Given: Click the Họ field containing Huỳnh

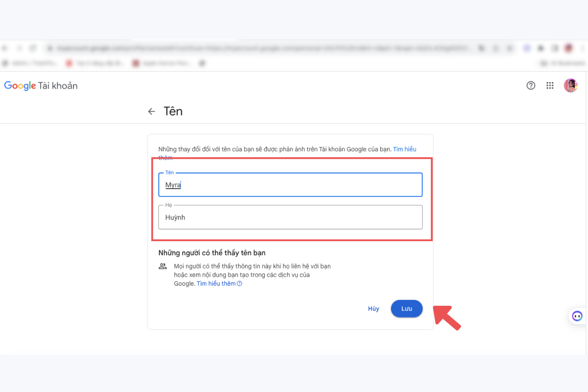Looking at the screenshot, I should (x=290, y=217).
